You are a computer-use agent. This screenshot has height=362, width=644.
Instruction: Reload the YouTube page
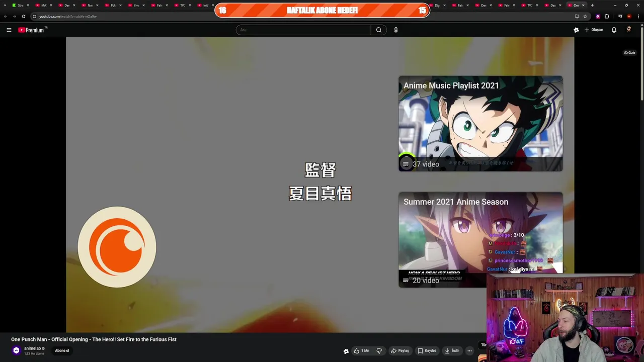(x=23, y=16)
